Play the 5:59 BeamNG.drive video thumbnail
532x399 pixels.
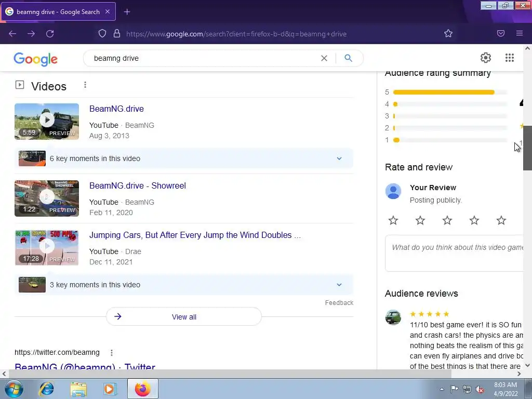[x=47, y=122]
